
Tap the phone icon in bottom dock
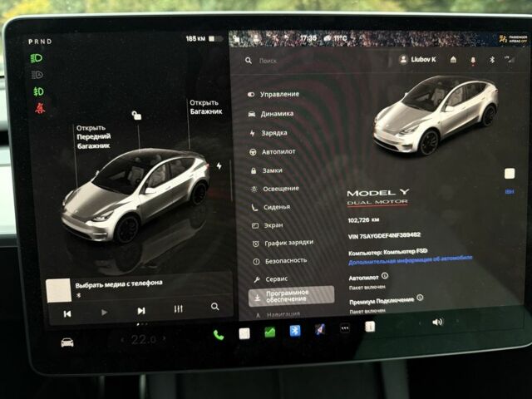click(x=219, y=334)
